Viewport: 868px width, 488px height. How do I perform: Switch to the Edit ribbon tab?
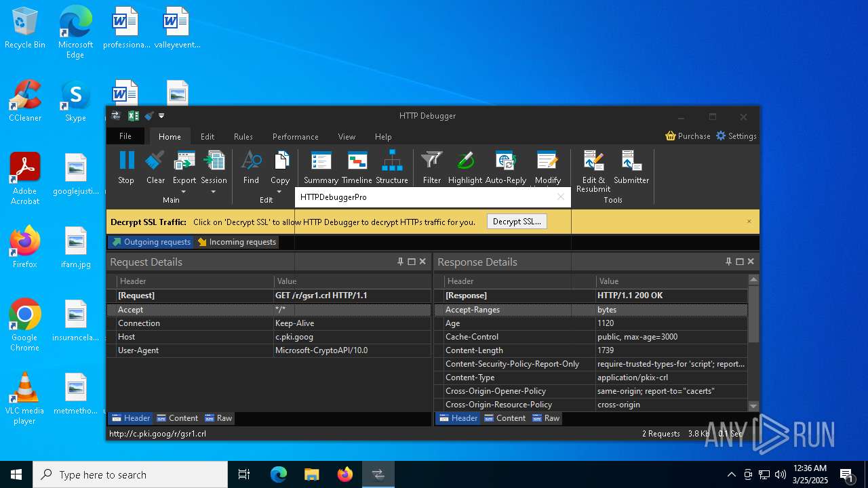point(208,136)
